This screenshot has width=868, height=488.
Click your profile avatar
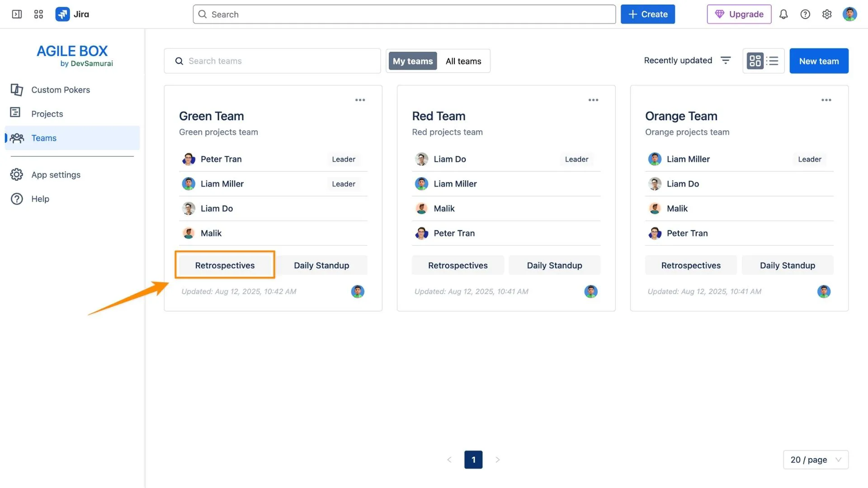point(850,14)
